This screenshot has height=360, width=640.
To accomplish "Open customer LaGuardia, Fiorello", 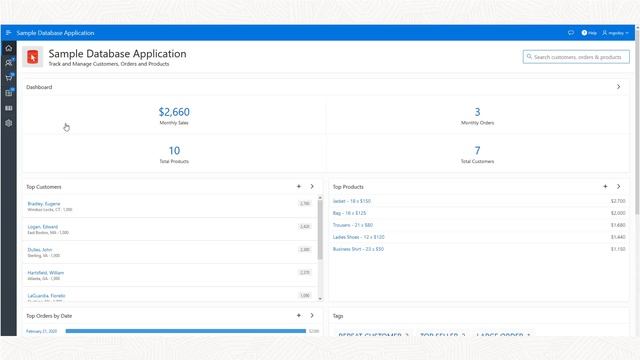I will click(x=47, y=296).
